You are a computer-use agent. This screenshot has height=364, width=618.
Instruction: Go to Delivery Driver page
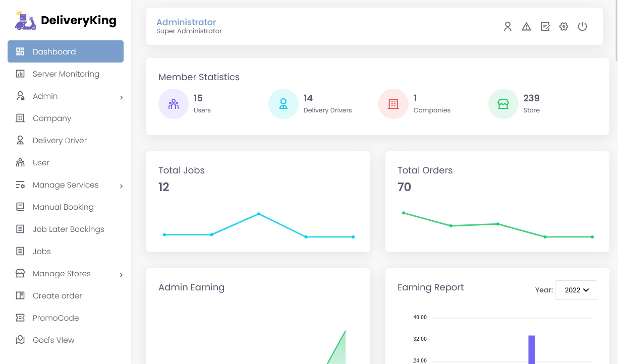(60, 141)
